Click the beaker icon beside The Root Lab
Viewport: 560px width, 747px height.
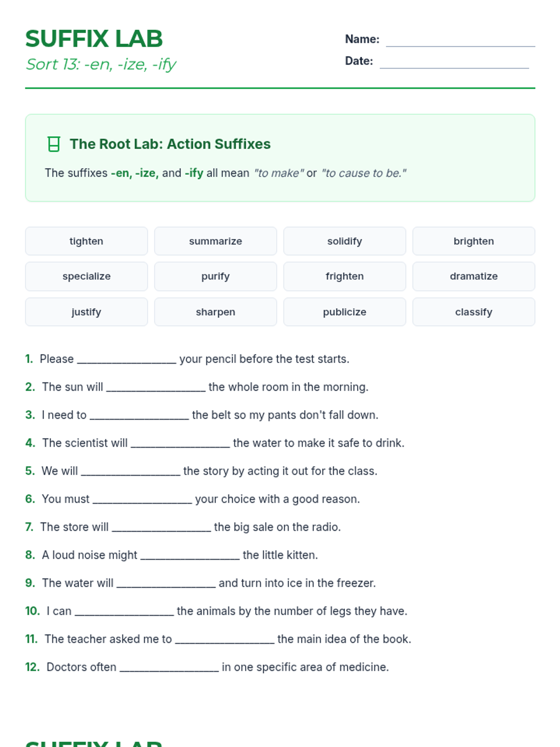click(x=54, y=144)
